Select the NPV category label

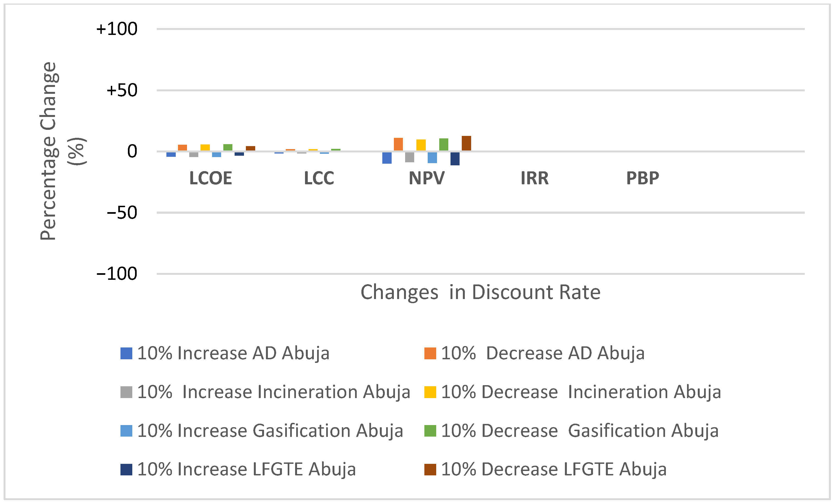pyautogui.click(x=426, y=178)
